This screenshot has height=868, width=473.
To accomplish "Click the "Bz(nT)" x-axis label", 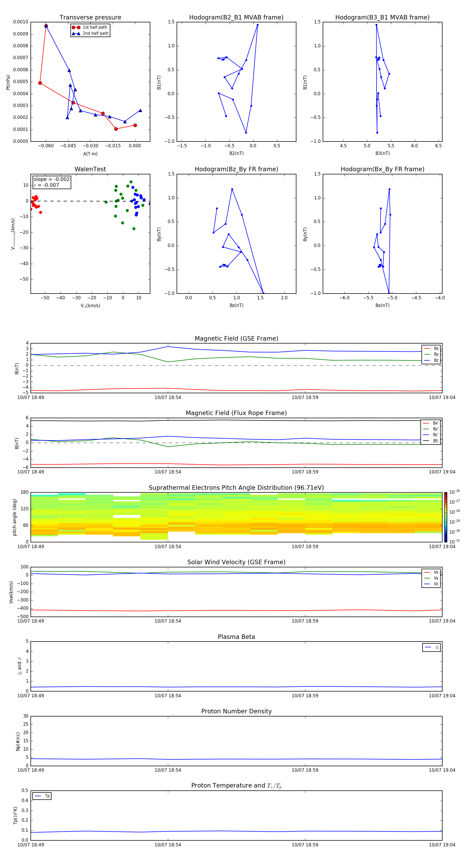I will pyautogui.click(x=236, y=305).
